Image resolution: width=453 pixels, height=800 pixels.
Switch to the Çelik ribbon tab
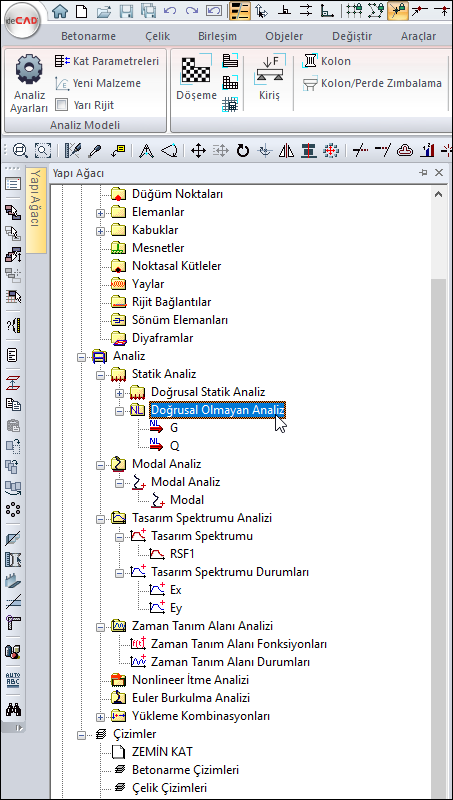[x=158, y=36]
